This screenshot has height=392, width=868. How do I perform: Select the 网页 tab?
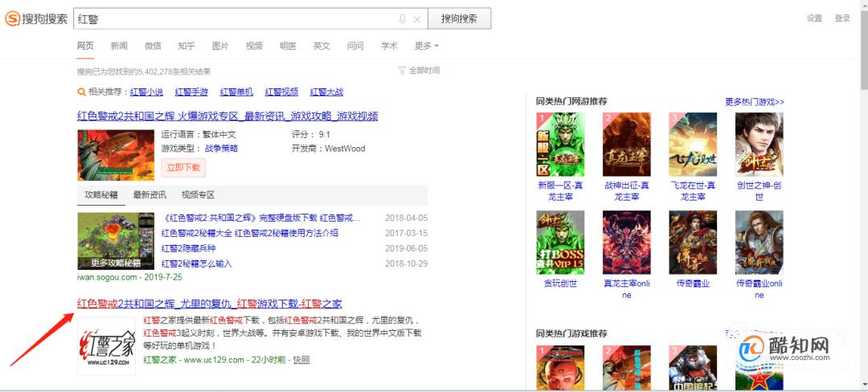pos(85,46)
